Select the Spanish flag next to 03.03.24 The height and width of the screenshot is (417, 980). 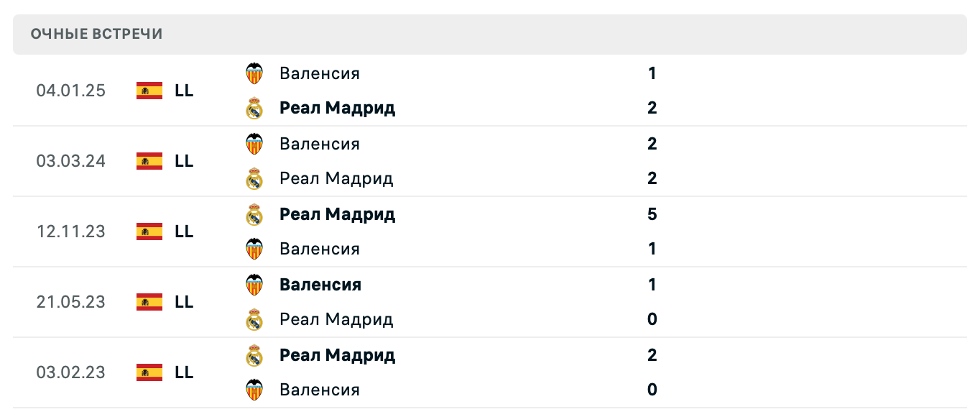[147, 161]
